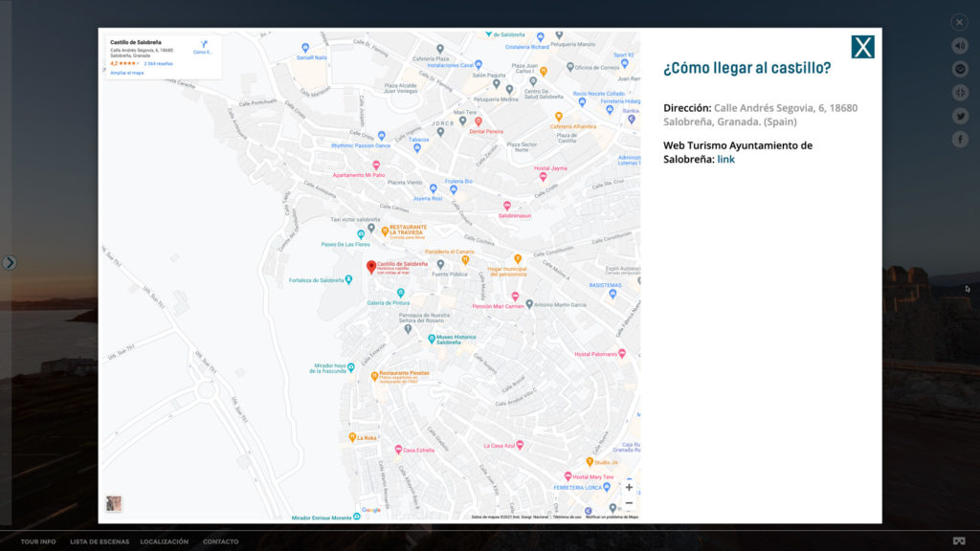Expand the left side panel arrow

pos(9,262)
